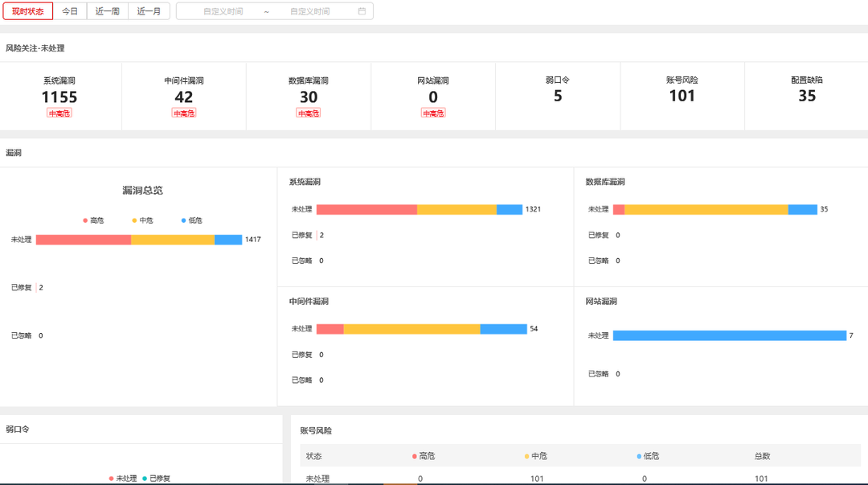Click the start 自定义时间 input field
Viewport: 868px width, 485px height.
coord(223,11)
